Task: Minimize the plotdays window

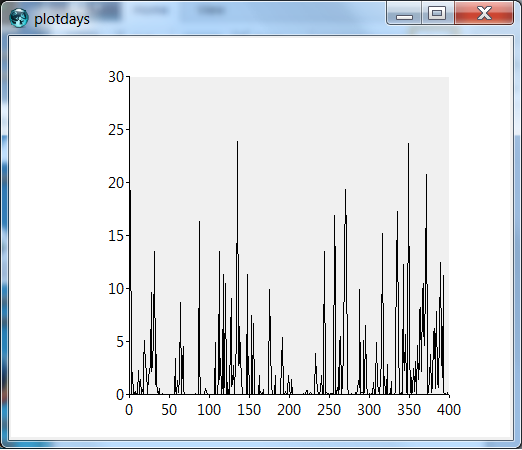Action: point(404,13)
